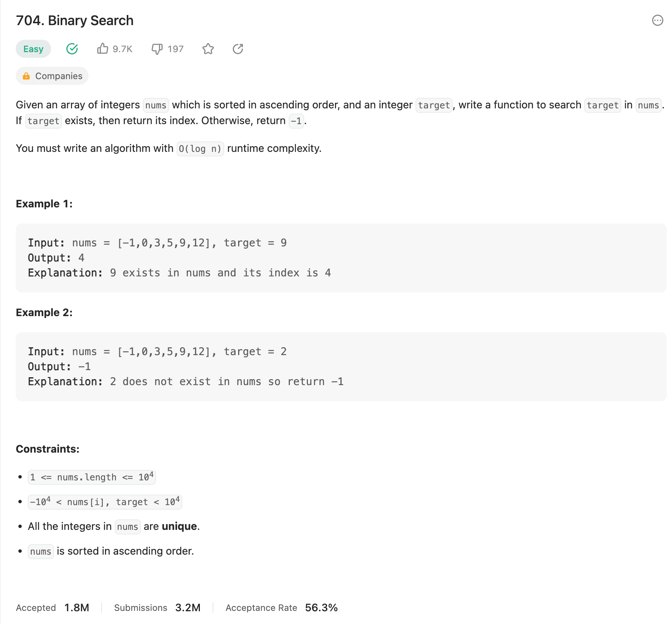
Task: Click the nums.length constraint code
Action: (92, 477)
